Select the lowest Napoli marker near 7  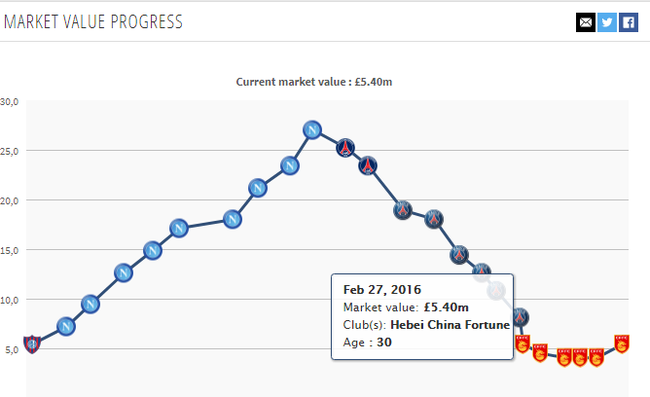point(66,327)
